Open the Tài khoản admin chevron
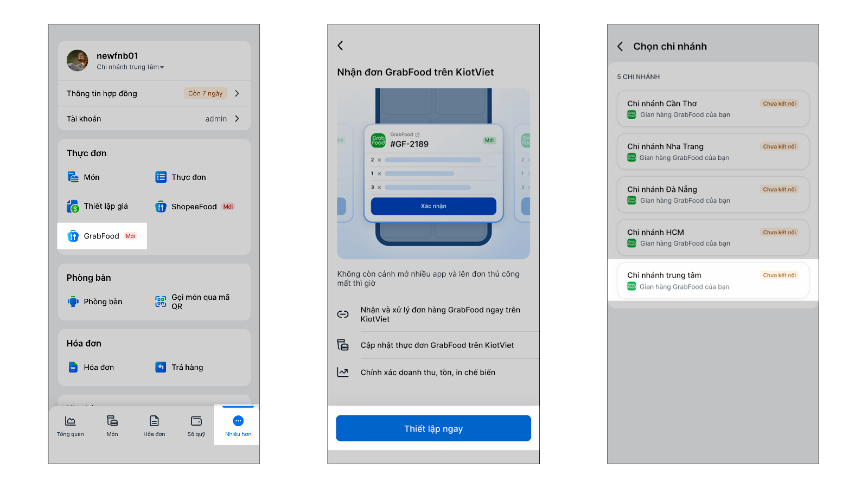This screenshot has height=488, width=868. click(237, 119)
